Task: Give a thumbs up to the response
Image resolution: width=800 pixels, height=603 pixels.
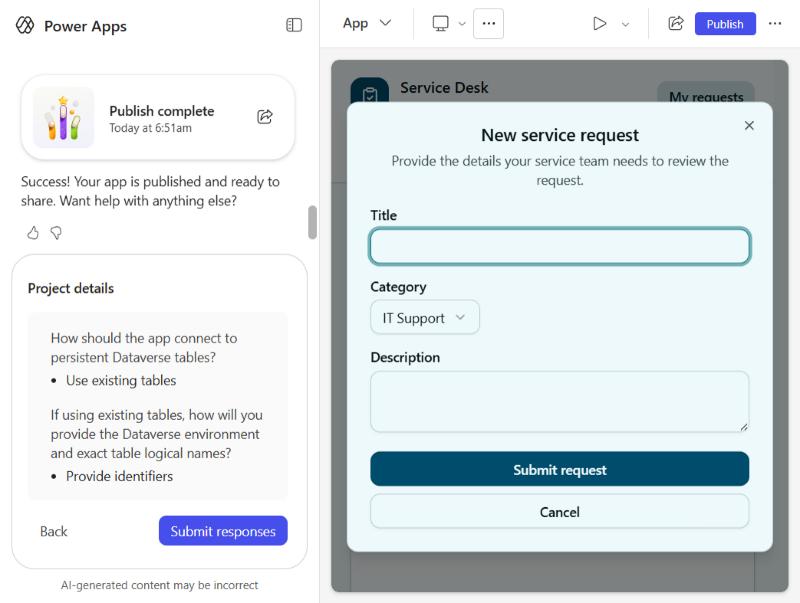Action: (33, 233)
